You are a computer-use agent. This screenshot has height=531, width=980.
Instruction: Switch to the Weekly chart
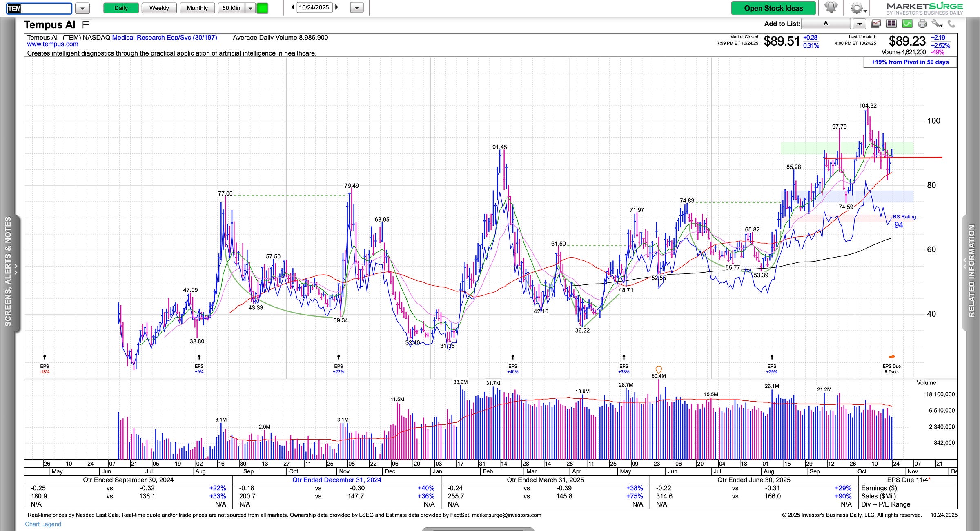pyautogui.click(x=159, y=8)
